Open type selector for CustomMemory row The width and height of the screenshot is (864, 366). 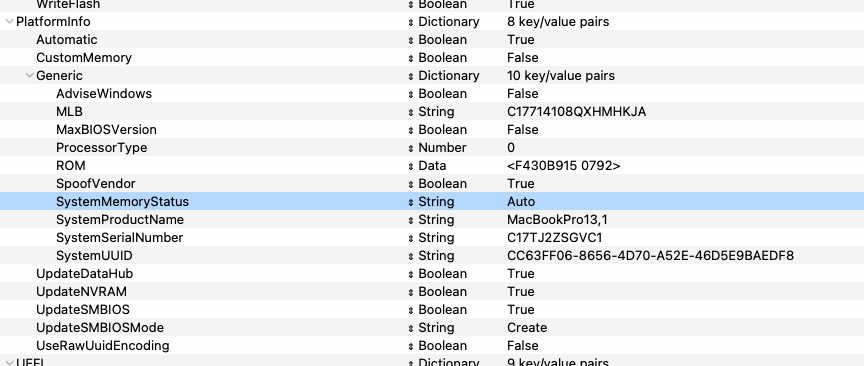411,58
